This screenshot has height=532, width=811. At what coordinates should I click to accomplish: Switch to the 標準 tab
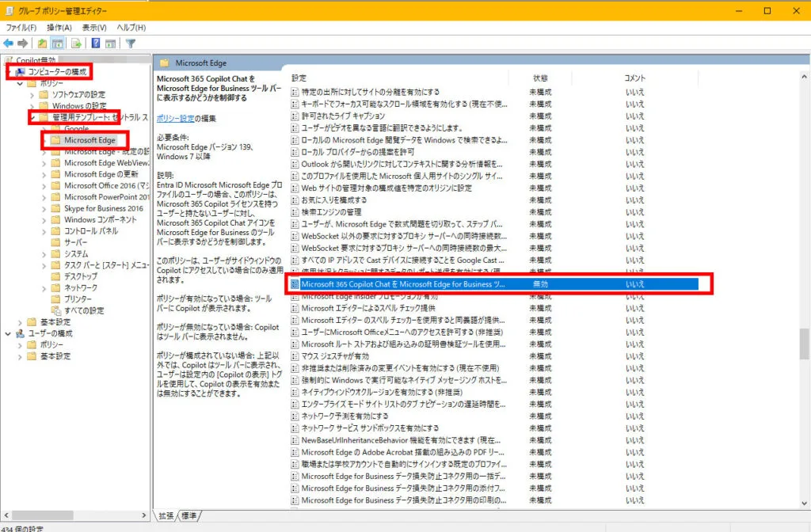click(x=189, y=516)
